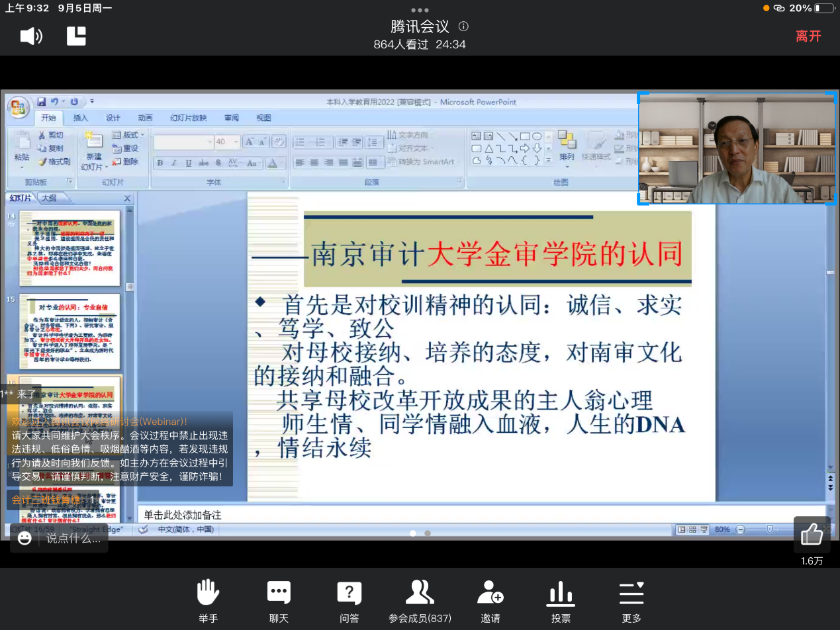Open the 更多 more options menu
The height and width of the screenshot is (630, 840).
point(631,600)
